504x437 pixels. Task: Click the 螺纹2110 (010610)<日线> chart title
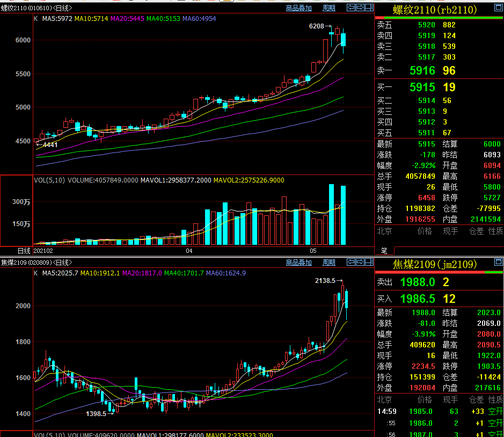tap(36, 8)
